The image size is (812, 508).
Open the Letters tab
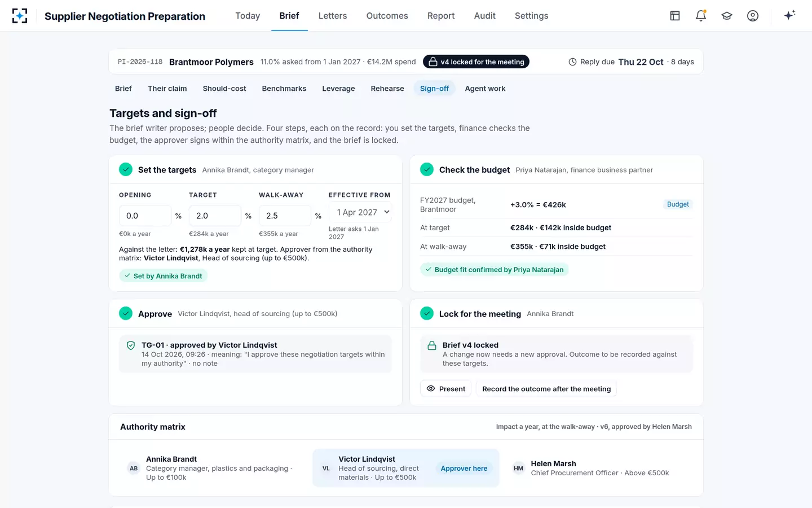tap(333, 16)
